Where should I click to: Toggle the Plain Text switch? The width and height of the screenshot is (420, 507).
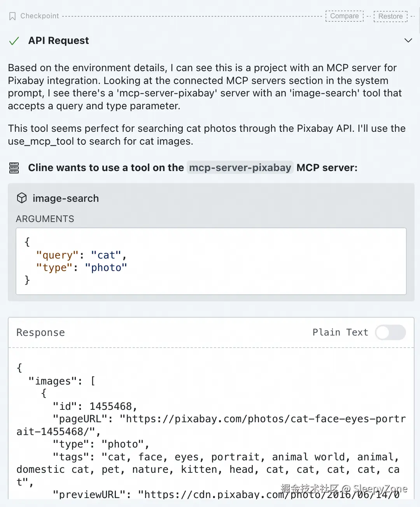tap(390, 332)
